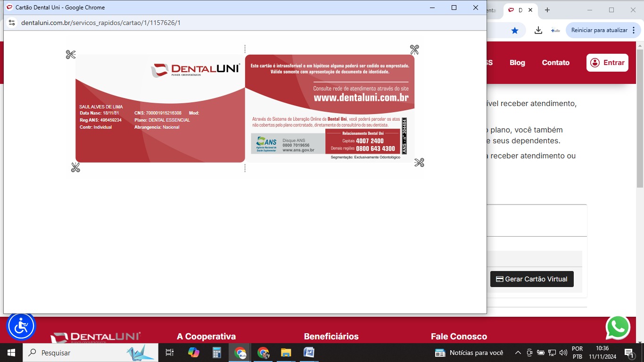Click the 4007 2400 Capitais phone number
Image resolution: width=644 pixels, height=362 pixels.
370,141
